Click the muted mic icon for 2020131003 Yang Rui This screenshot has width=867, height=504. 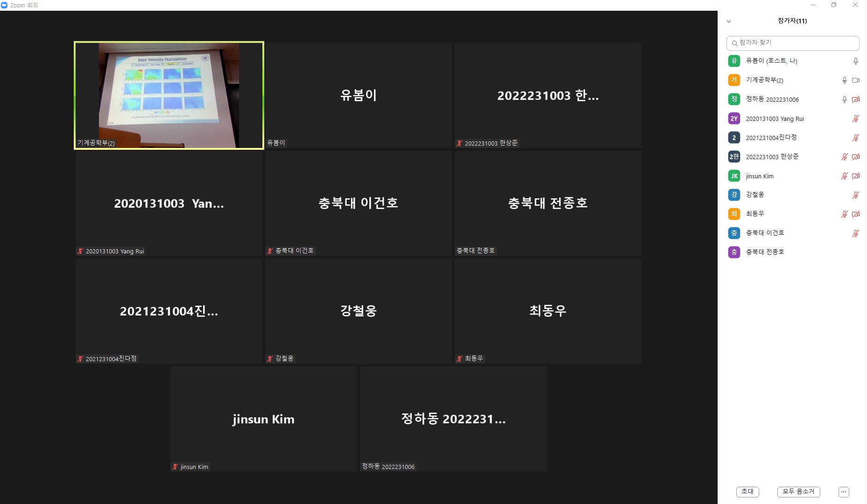pos(855,119)
